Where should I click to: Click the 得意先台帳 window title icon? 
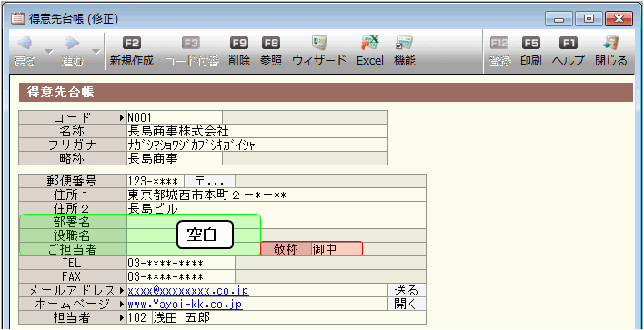(17, 18)
